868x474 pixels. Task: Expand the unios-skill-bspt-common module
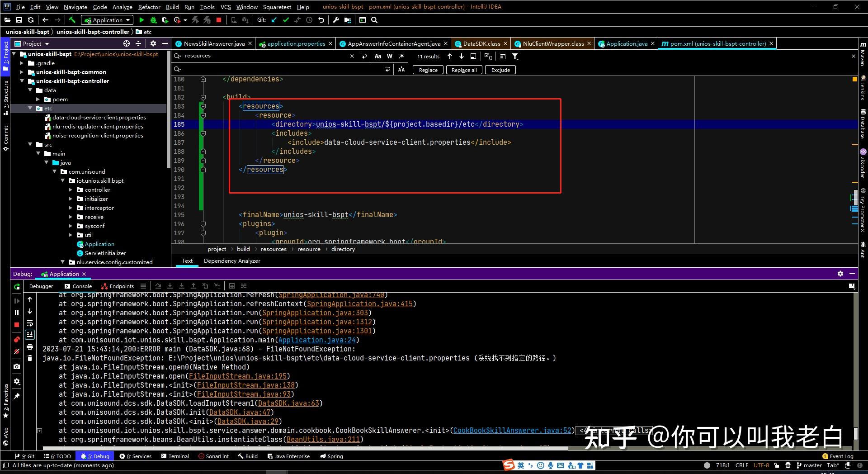22,72
